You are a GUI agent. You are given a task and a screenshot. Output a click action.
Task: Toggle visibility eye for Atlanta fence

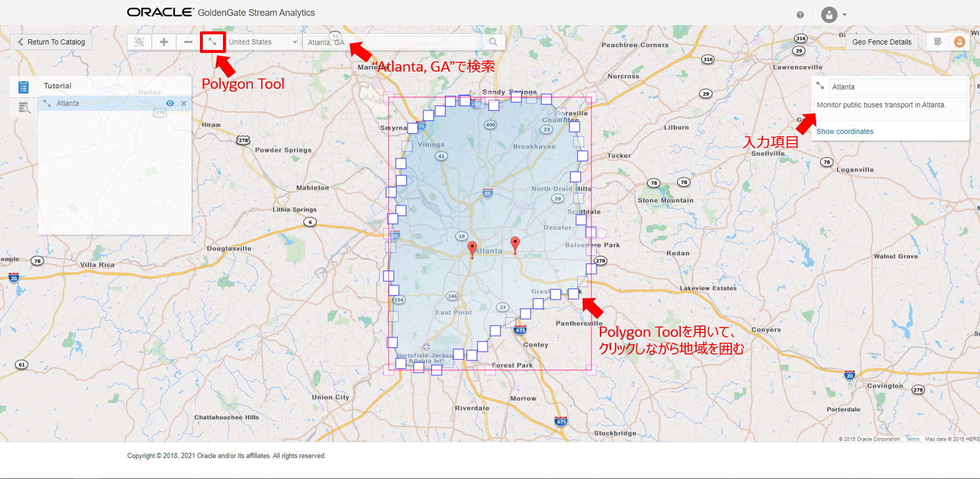tap(170, 103)
